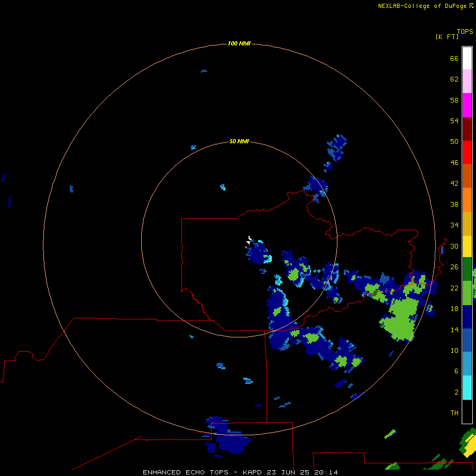The width and height of the screenshot is (476, 476).
Task: Click the white echo pixels near radar center
Action: tap(249, 240)
